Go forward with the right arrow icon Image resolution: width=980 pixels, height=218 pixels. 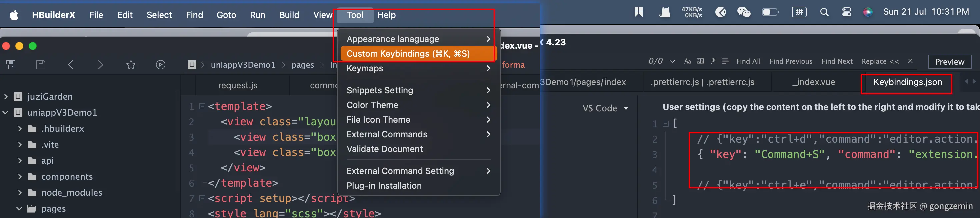(x=100, y=65)
